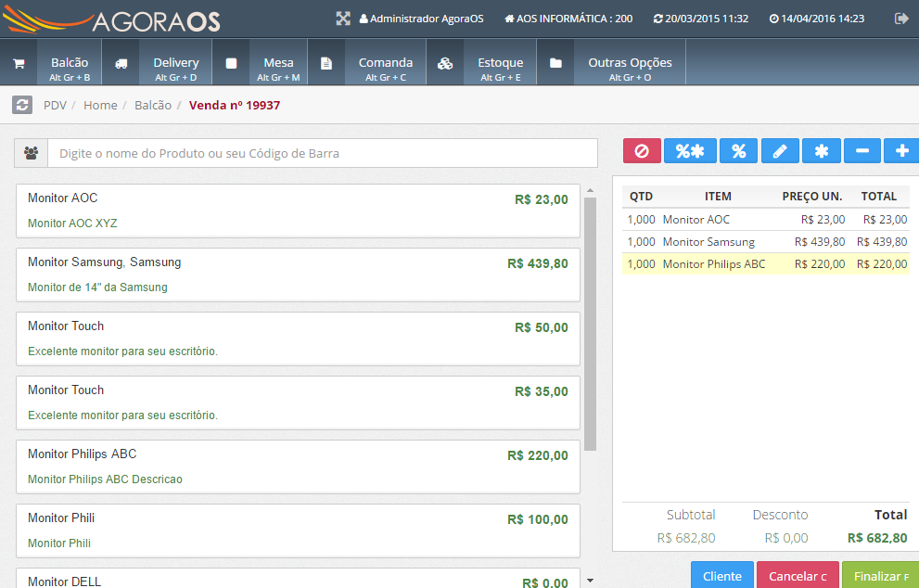Click the Desconto value R$ 0,00
Image resolution: width=919 pixels, height=588 pixels.
(x=786, y=538)
